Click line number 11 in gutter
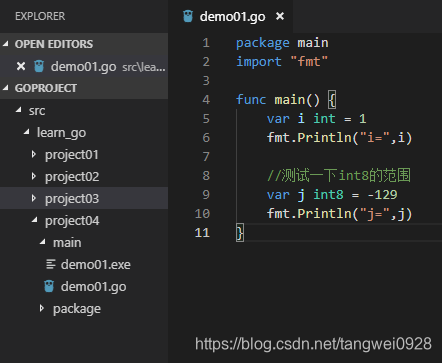This screenshot has width=442, height=363. (202, 233)
